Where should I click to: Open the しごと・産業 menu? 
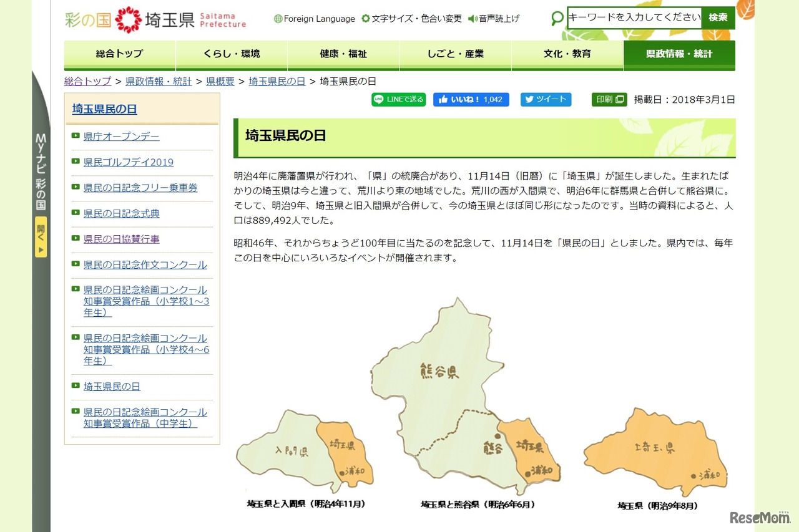point(456,55)
